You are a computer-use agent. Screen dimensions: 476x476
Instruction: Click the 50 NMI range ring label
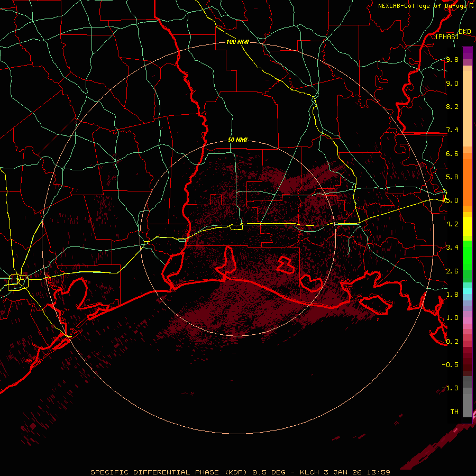point(237,140)
